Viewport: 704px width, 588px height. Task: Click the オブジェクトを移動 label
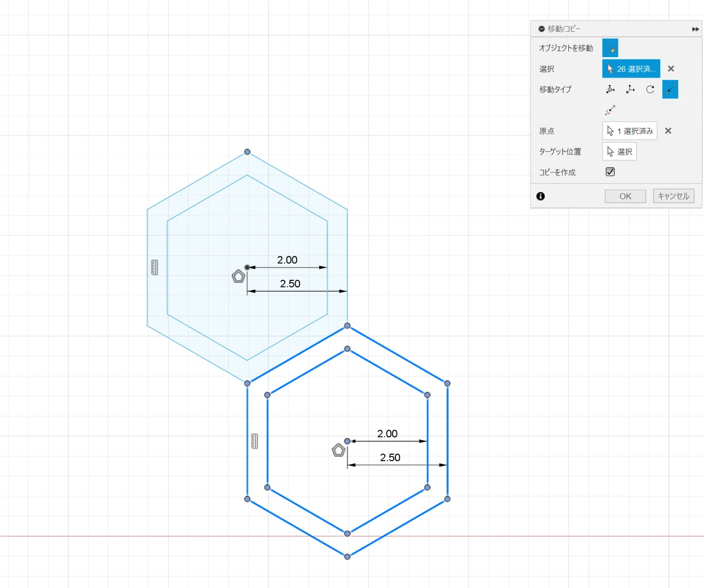coord(566,48)
